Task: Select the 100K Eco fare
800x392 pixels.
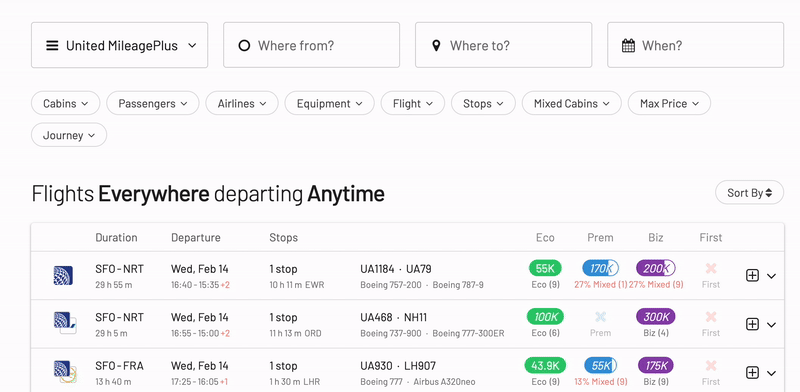Action: [x=545, y=316]
